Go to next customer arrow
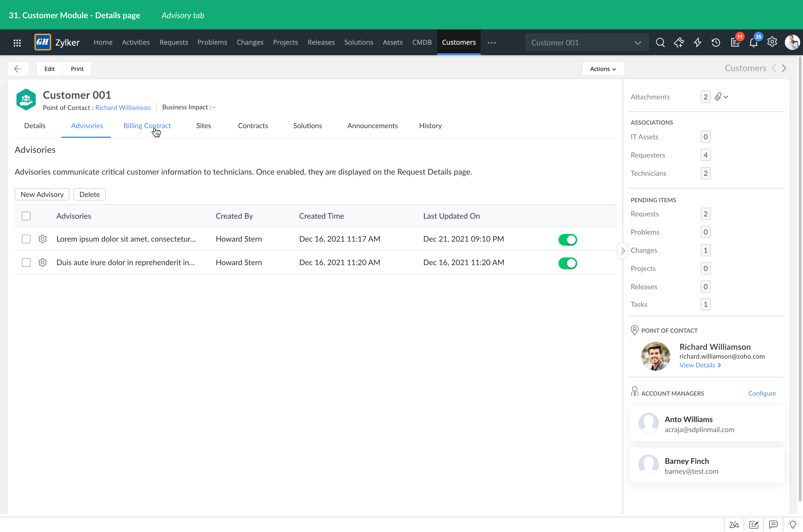 pyautogui.click(x=784, y=68)
